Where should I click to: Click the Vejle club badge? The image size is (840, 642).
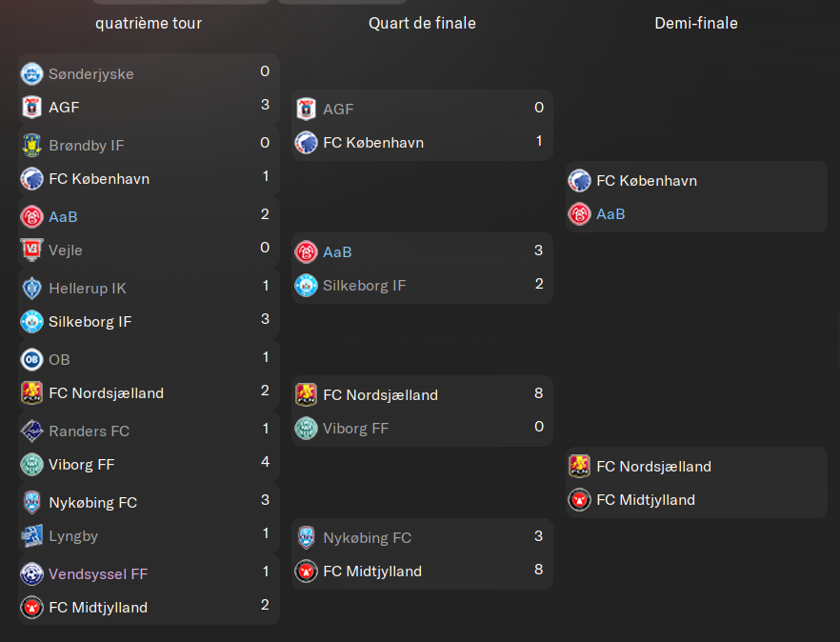tap(31, 250)
